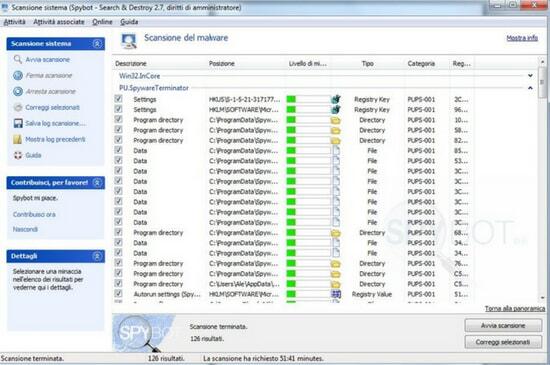Toggle the checkbox for Program directory row 10...
Image resolution: width=550 pixels, height=365 pixels.
(119, 119)
